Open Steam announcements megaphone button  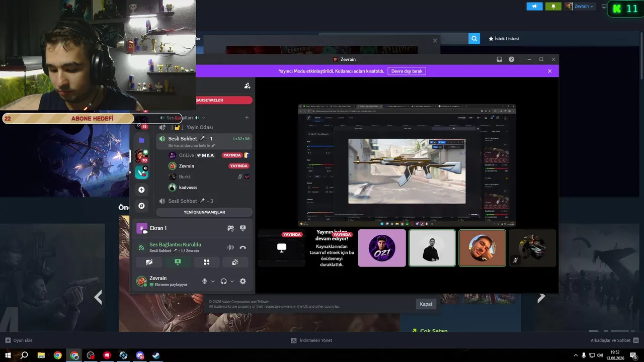[x=534, y=7]
